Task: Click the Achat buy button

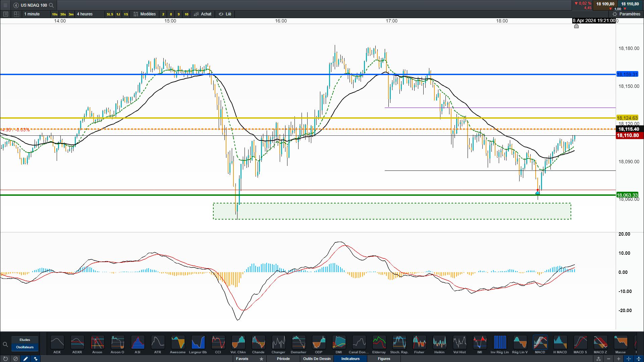Action: click(x=203, y=14)
